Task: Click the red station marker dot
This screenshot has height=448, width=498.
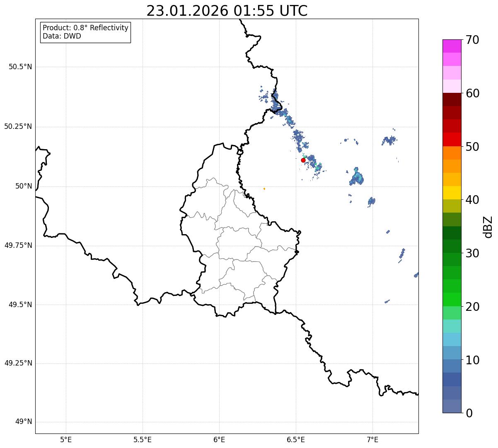Action: [x=303, y=160]
